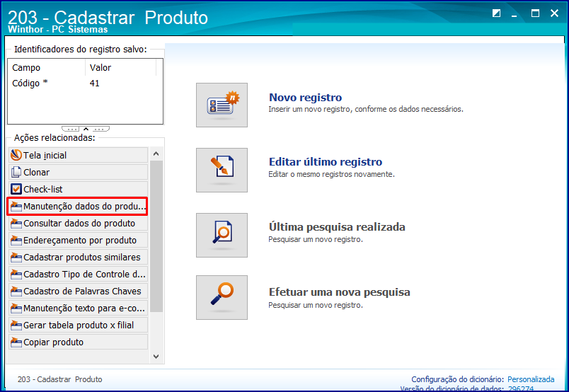The image size is (569, 392).
Task: Open the Check-list action label
Action: (43, 190)
